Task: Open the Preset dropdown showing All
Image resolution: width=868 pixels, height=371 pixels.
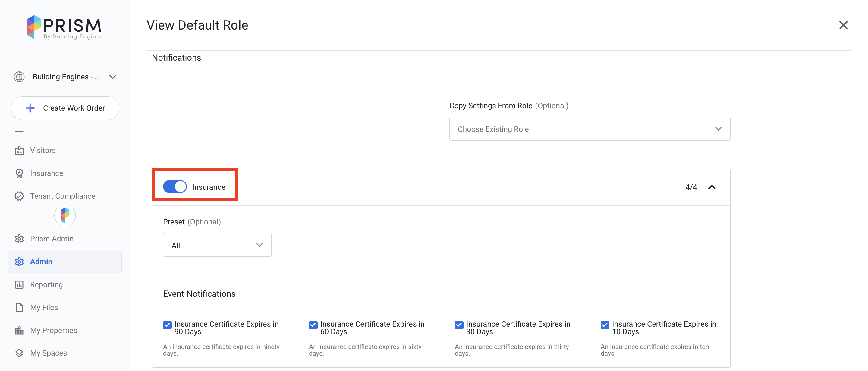Action: coord(217,245)
